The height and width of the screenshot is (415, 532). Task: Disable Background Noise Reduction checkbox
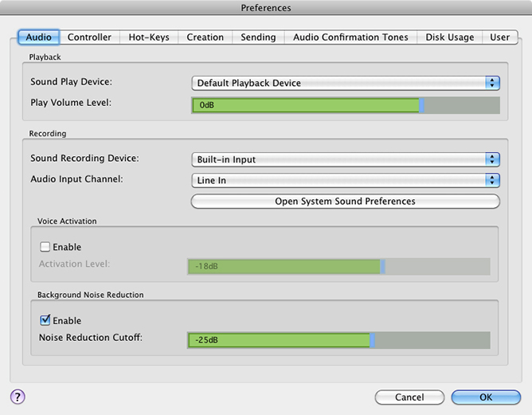[45, 320]
